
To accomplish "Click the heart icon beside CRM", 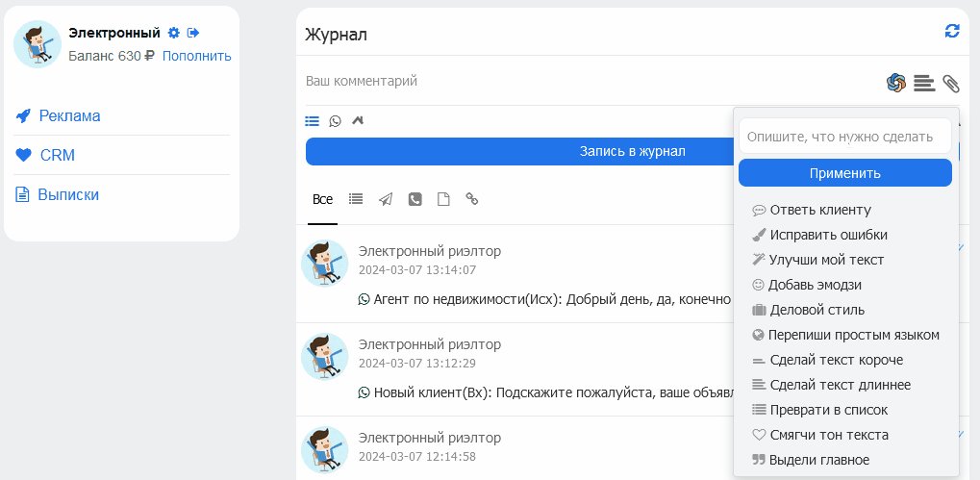I will point(23,155).
